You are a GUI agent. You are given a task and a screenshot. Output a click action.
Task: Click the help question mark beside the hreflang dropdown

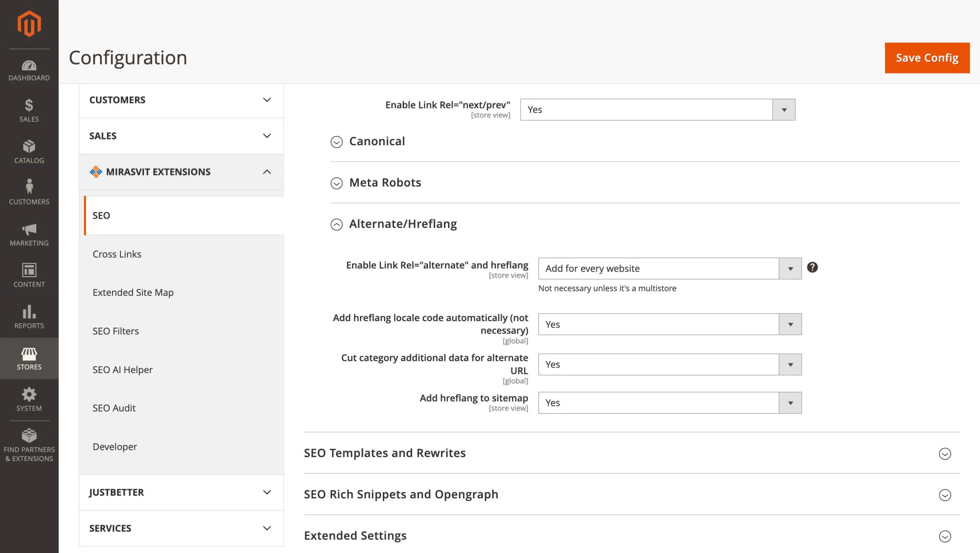click(x=813, y=267)
